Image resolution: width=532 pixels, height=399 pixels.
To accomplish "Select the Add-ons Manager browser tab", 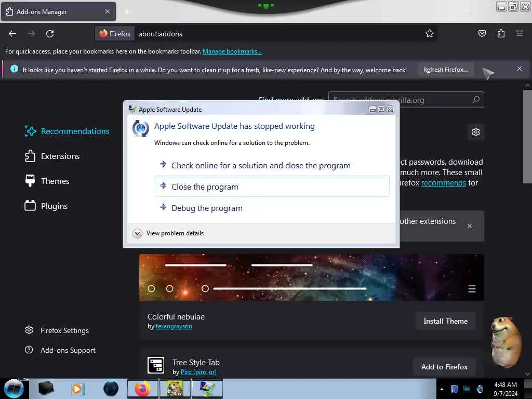I will pos(58,11).
